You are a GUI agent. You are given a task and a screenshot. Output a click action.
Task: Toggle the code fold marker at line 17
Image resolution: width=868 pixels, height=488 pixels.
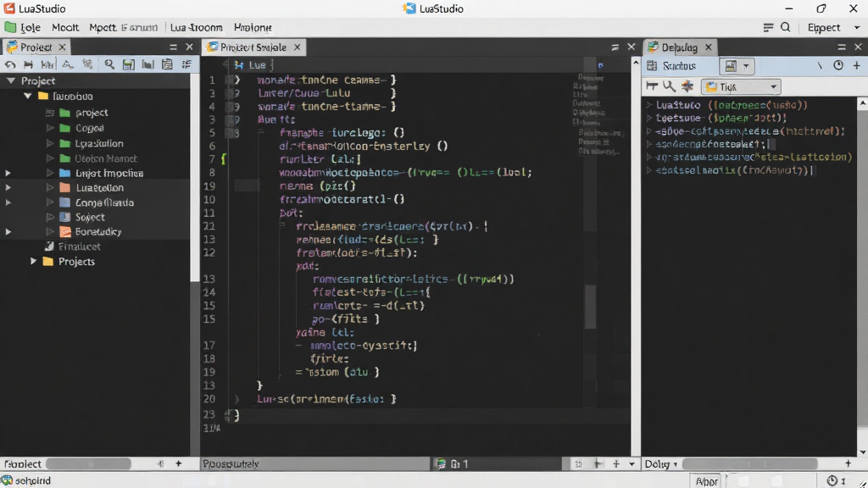coord(299,346)
